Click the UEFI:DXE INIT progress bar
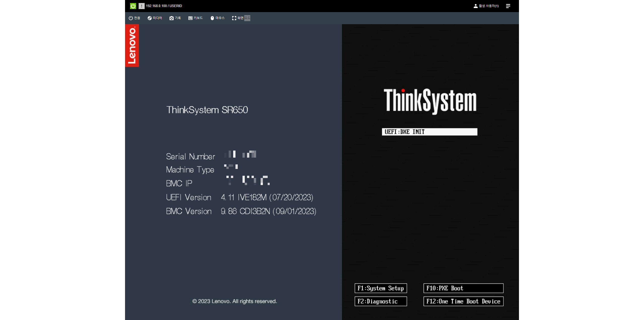644x320 pixels. 429,132
